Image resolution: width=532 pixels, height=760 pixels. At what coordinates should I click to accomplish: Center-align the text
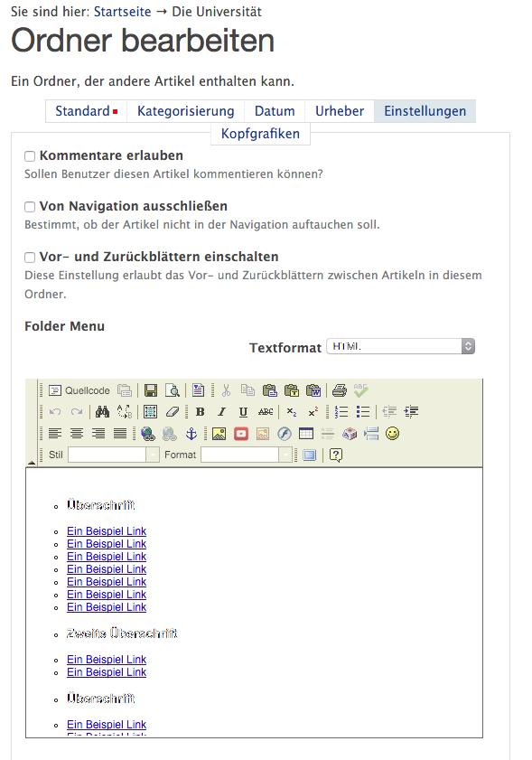(77, 433)
